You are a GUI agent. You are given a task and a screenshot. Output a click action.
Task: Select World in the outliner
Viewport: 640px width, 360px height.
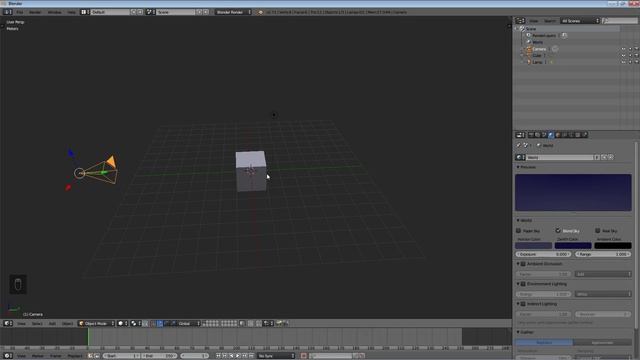(x=537, y=42)
